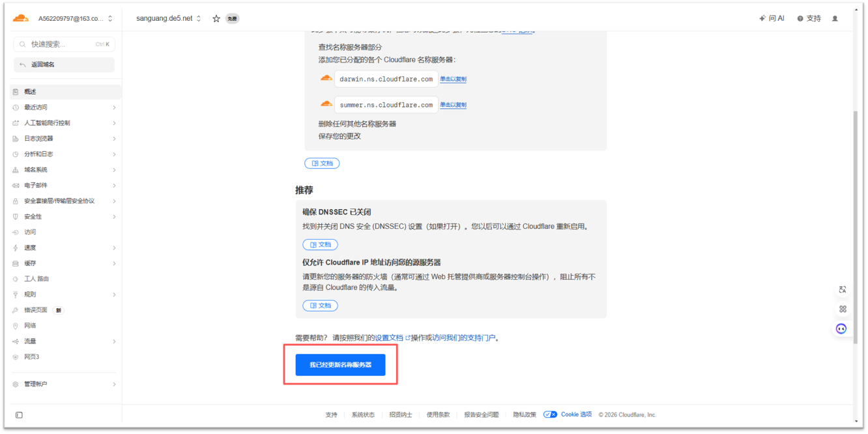Expand the 管理帐户 sidebar section

[x=65, y=384]
